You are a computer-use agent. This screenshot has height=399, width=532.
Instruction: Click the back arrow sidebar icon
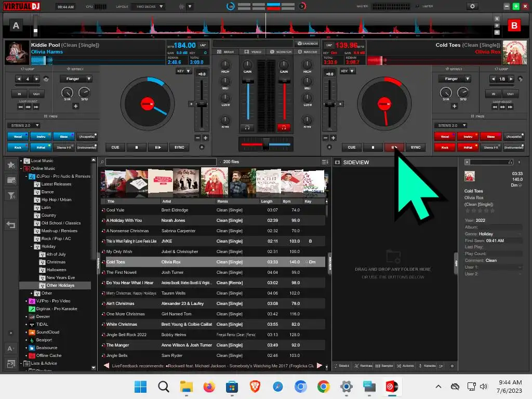[x=11, y=224]
